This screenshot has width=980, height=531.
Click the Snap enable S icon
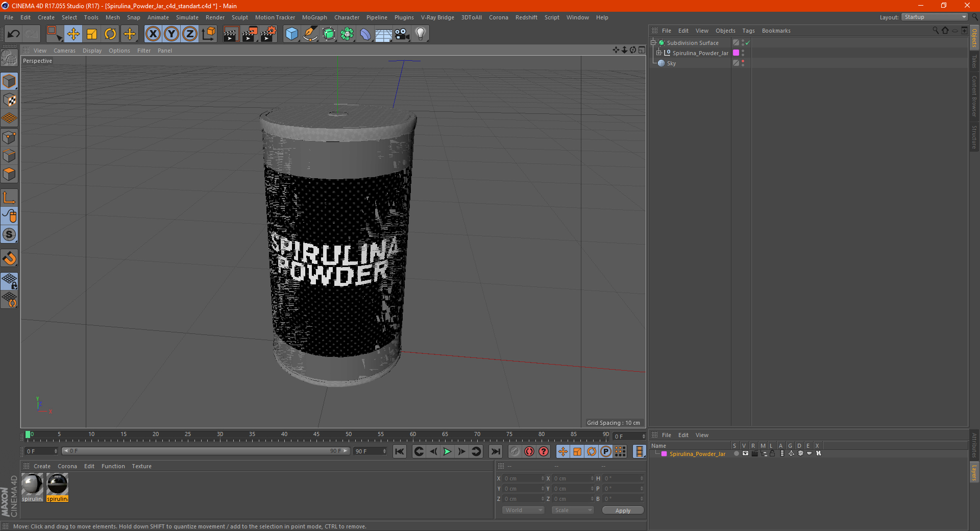pos(9,235)
